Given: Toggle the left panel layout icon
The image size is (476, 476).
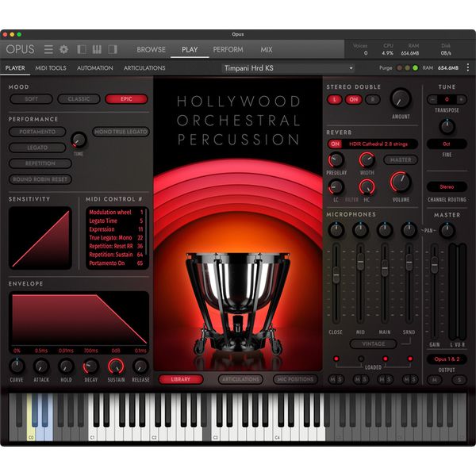Looking at the screenshot, I should 82,49.
